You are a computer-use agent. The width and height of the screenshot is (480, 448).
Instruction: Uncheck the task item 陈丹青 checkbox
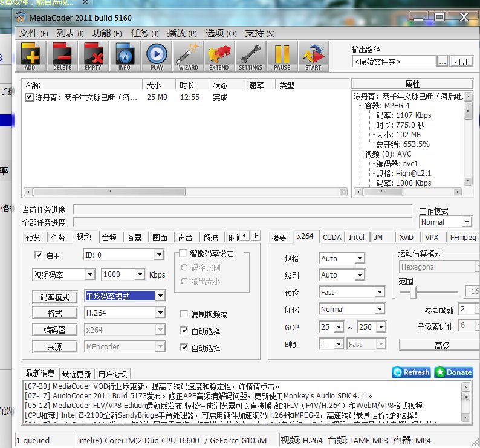click(x=29, y=97)
